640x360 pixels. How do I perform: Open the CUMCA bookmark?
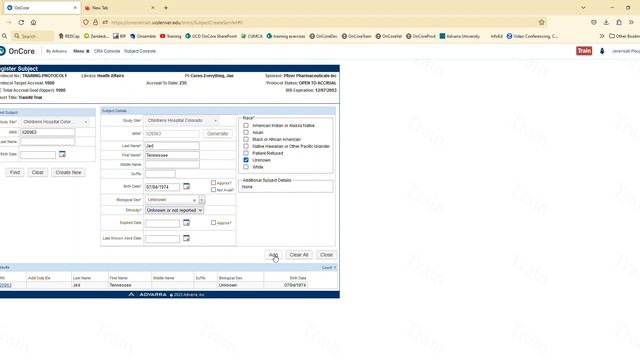(252, 36)
